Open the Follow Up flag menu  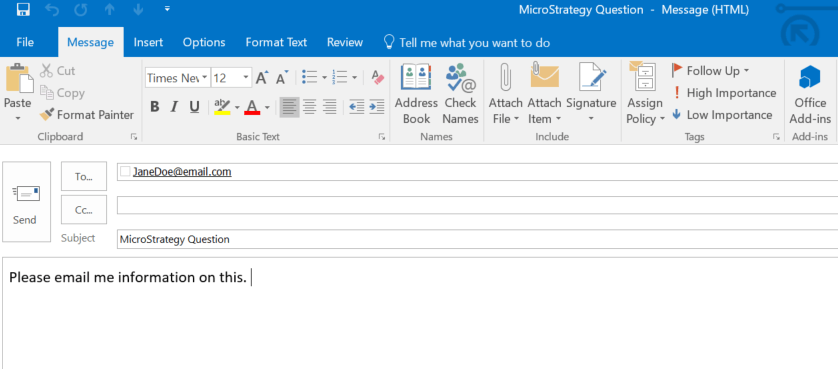711,71
